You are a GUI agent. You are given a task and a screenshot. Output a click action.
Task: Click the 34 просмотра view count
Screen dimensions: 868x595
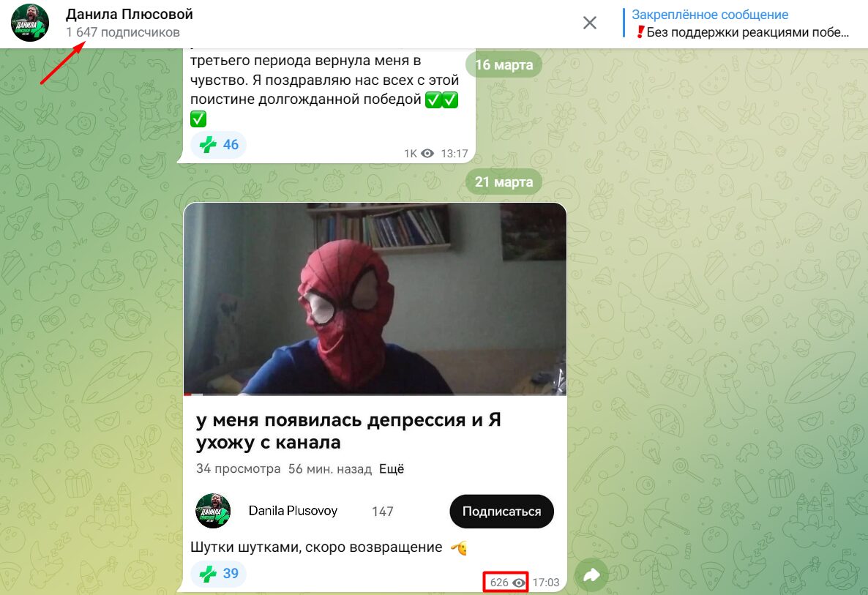click(x=238, y=469)
